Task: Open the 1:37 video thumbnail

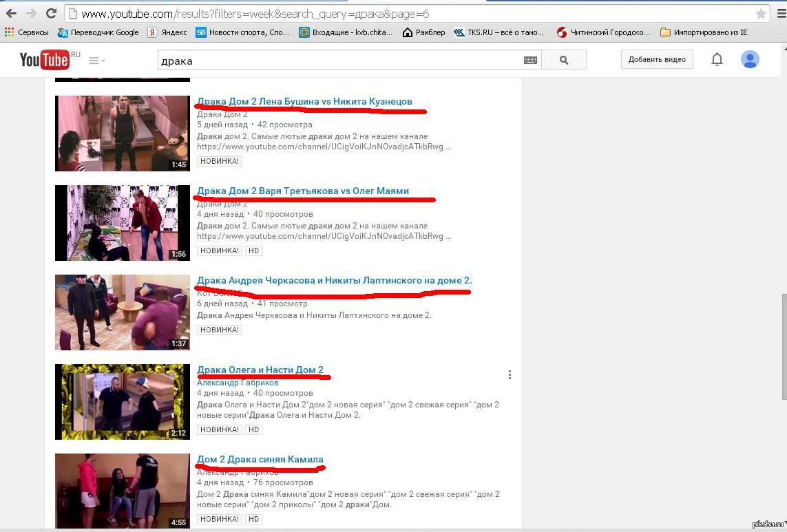Action: click(x=123, y=312)
